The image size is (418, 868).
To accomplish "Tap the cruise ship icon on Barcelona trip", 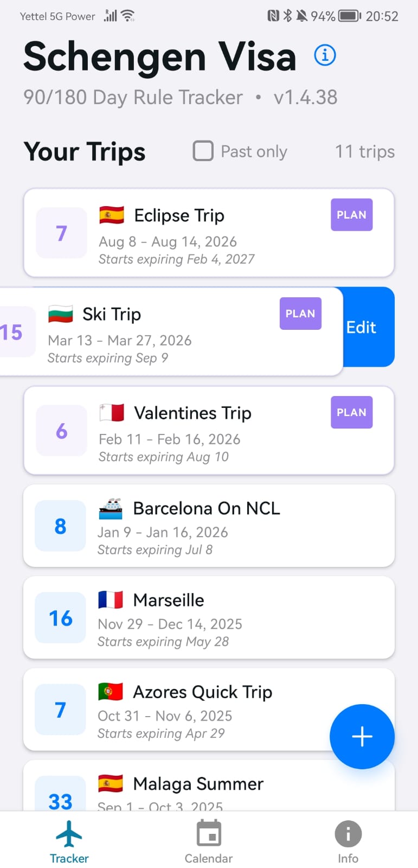I will tap(111, 508).
